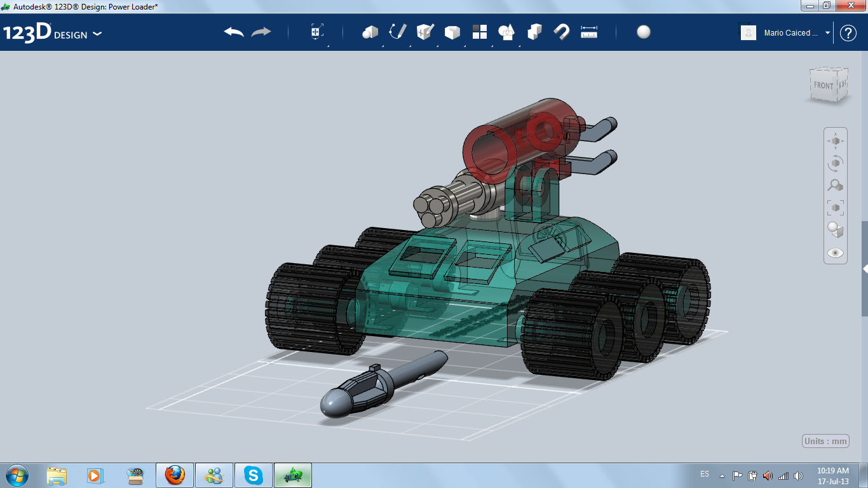Select the Zoom navigation tool
The height and width of the screenshot is (488, 868).
[836, 186]
